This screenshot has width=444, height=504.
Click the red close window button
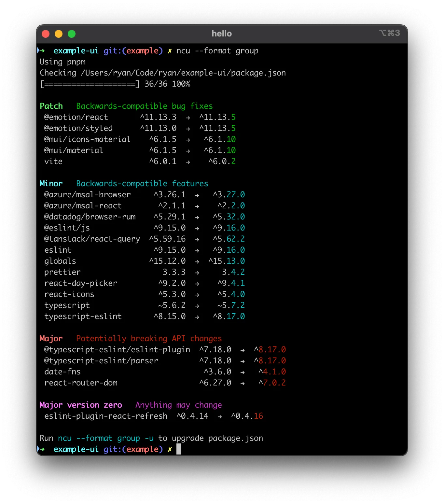tap(46, 34)
